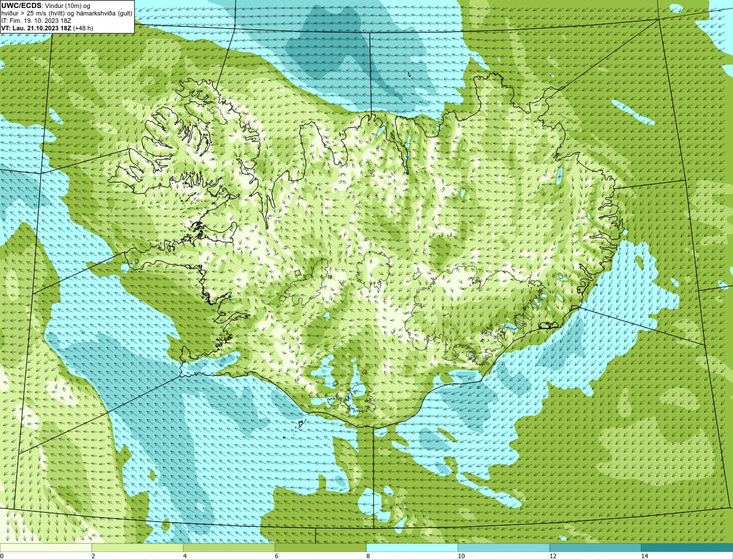Click the light teal 10–12 m/s legend swatch
This screenshot has height=560, width=733.
pos(504,547)
